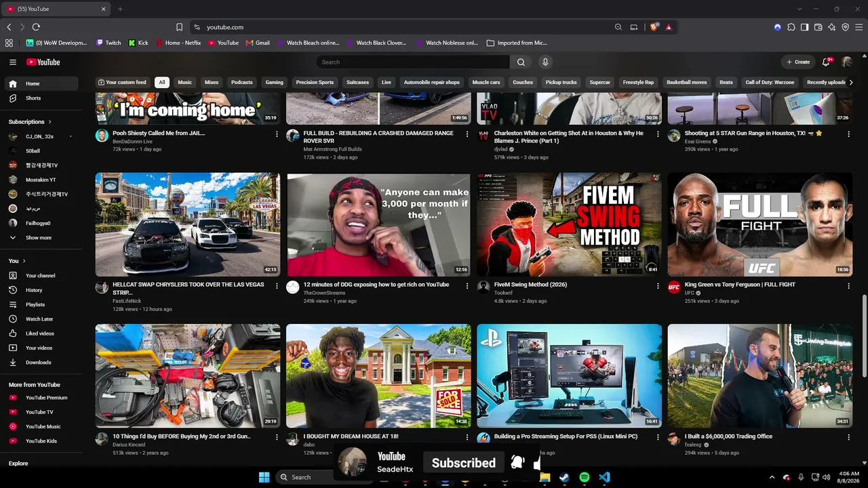
Task: Focus the YouTube search field
Action: coord(414,62)
